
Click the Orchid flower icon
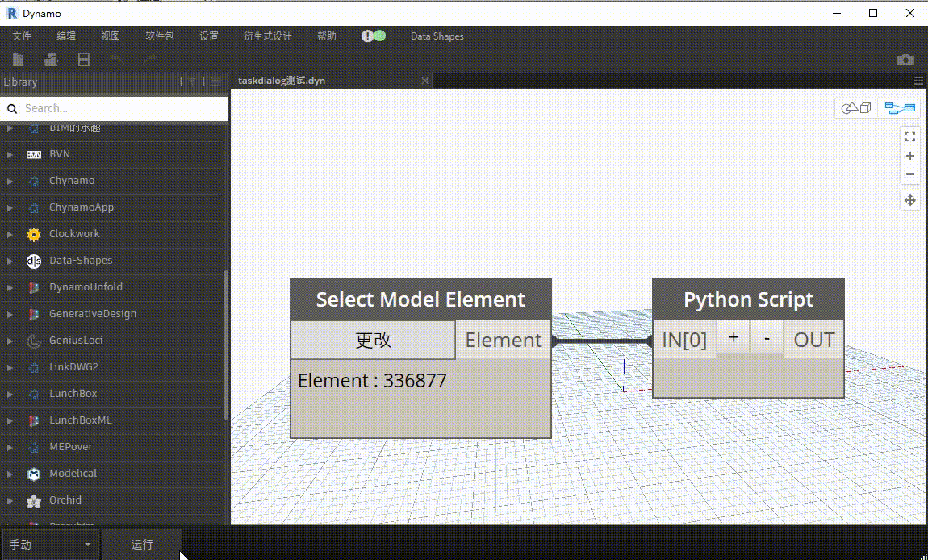34,500
